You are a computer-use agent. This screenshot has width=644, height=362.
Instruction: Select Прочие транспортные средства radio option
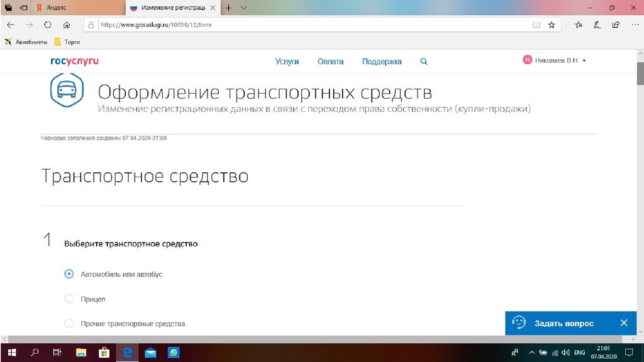point(69,324)
